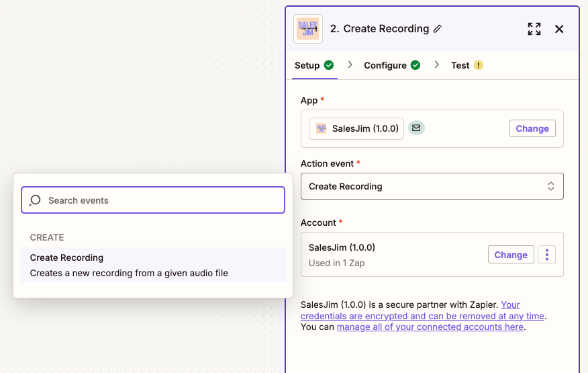Select the Setup tab

tap(307, 65)
